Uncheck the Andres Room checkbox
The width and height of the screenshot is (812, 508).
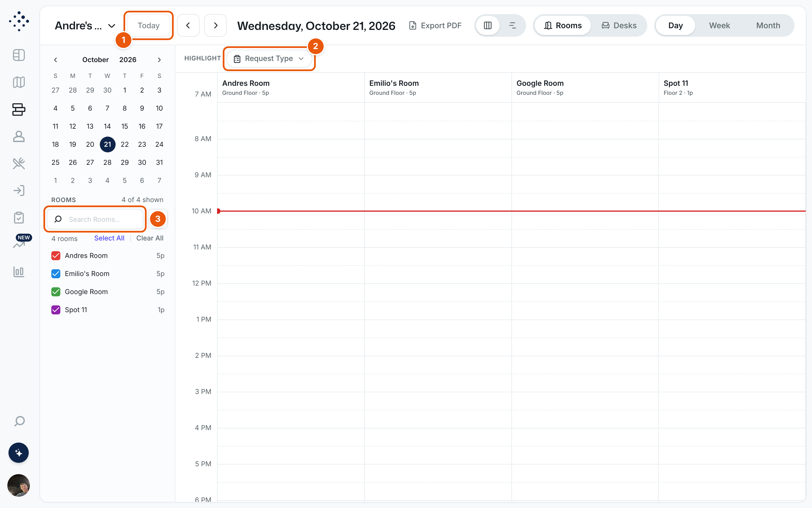pyautogui.click(x=56, y=256)
